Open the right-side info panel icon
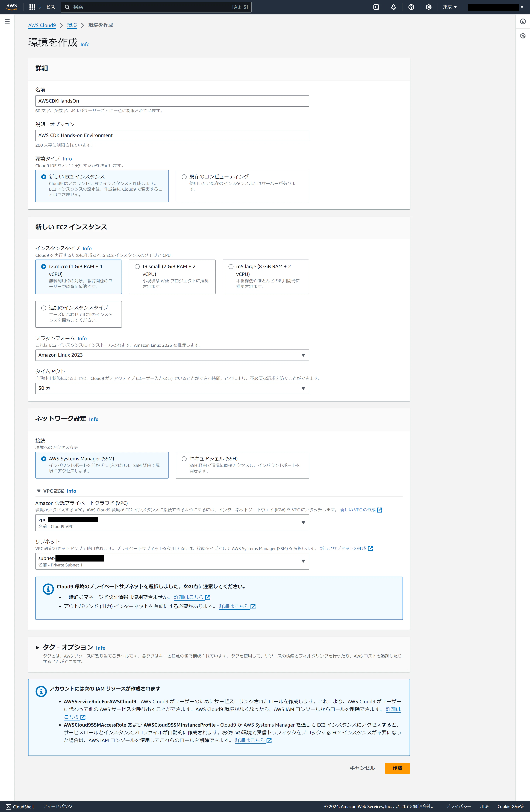530x812 pixels. (x=523, y=22)
